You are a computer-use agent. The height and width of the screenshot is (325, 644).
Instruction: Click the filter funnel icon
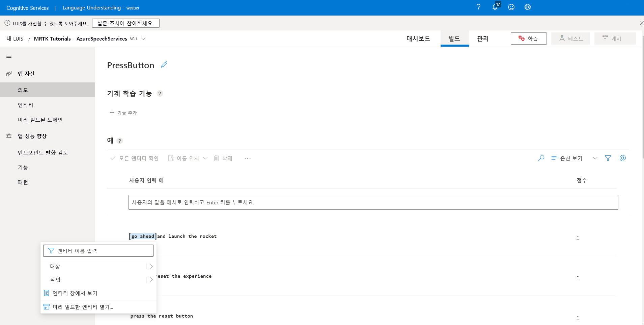coord(608,158)
